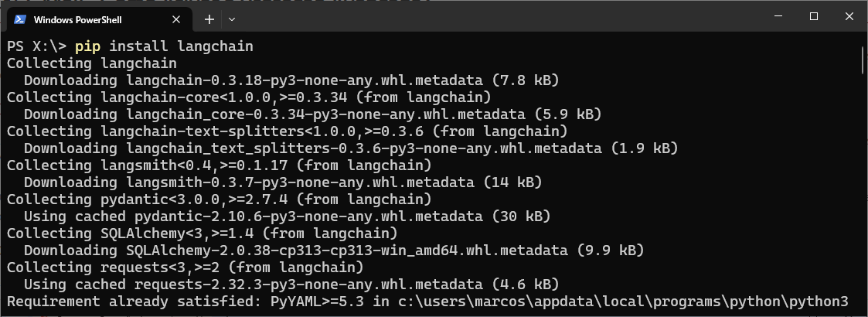The image size is (868, 317).
Task: Select the Windows PowerShell tab title
Action: tap(77, 19)
